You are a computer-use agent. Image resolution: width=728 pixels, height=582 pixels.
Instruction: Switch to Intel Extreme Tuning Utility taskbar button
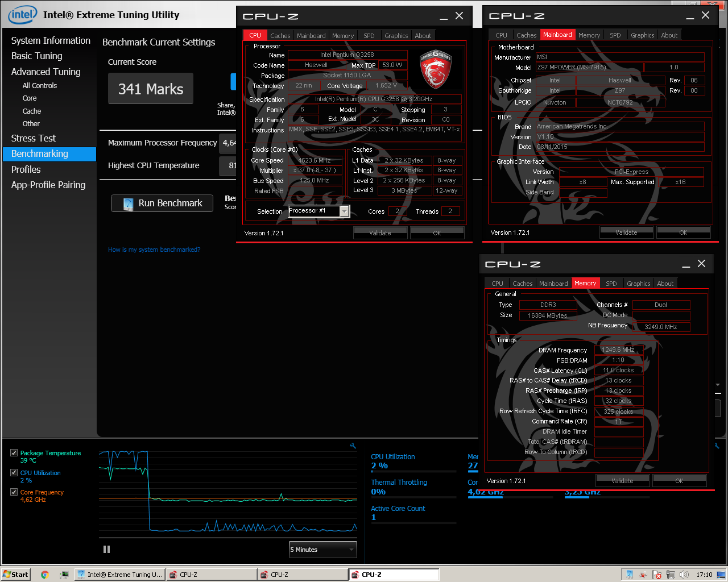(120, 575)
